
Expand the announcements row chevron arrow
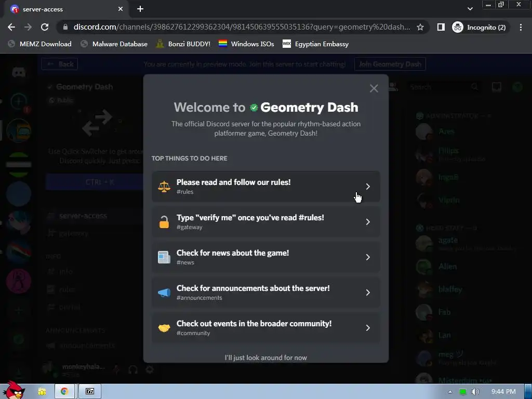click(368, 292)
